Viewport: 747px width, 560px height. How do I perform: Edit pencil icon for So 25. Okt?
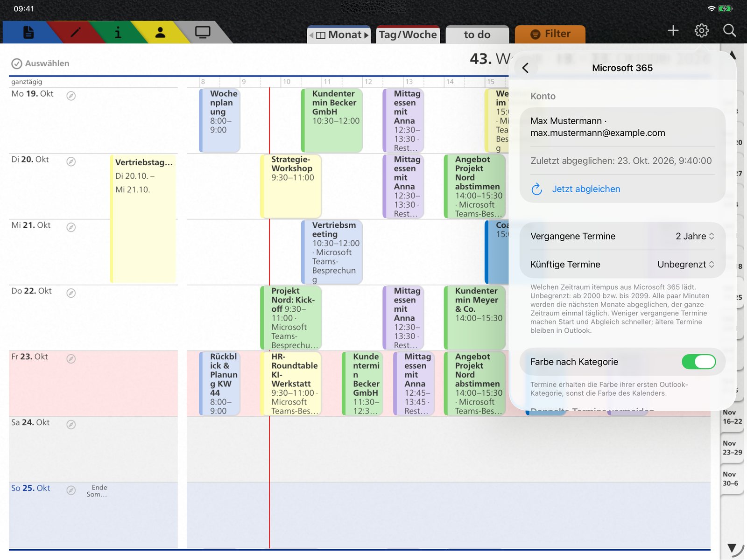pos(71,490)
